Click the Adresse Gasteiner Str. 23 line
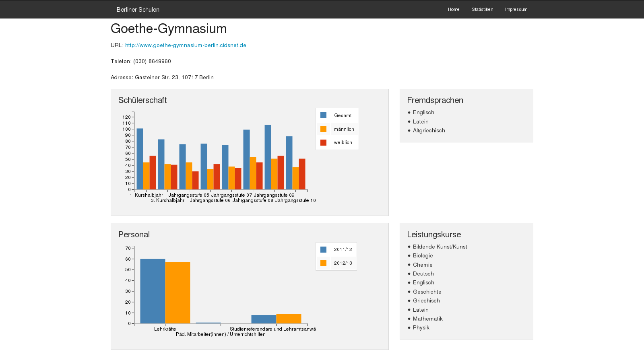The height and width of the screenshot is (362, 644). click(x=162, y=77)
